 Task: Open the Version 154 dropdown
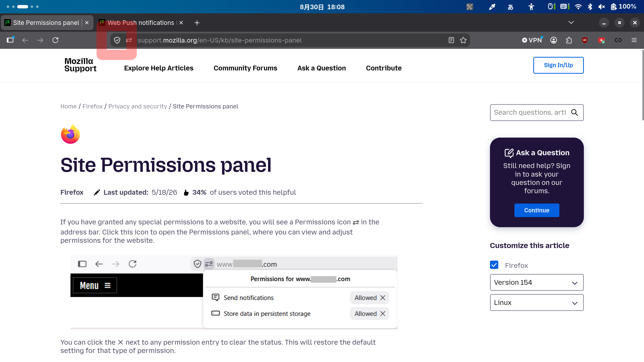click(x=537, y=283)
